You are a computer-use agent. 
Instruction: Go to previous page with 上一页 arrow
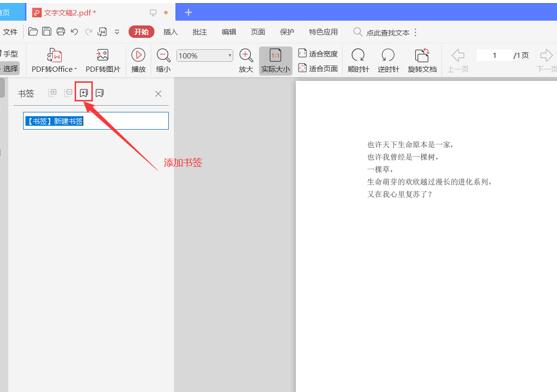click(458, 55)
